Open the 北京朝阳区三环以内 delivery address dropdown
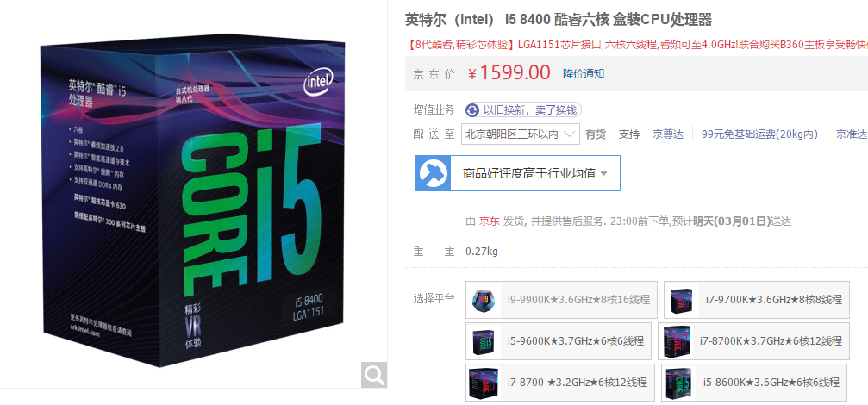This screenshot has height=405, width=868. pyautogui.click(x=521, y=134)
